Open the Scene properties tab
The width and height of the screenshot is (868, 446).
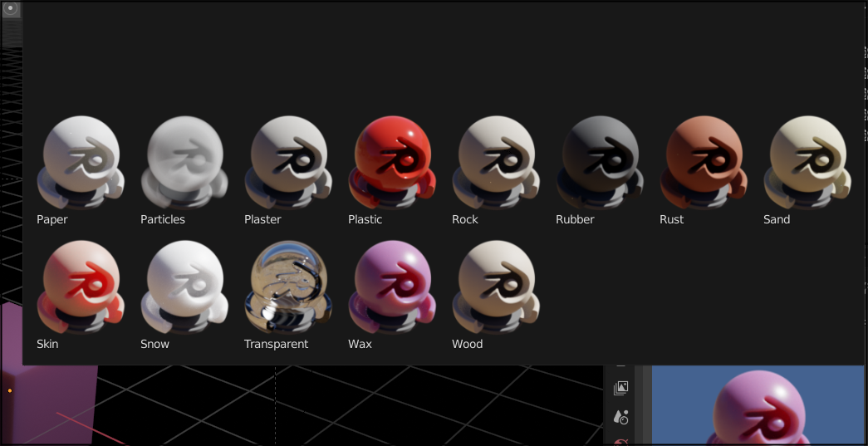pos(620,417)
